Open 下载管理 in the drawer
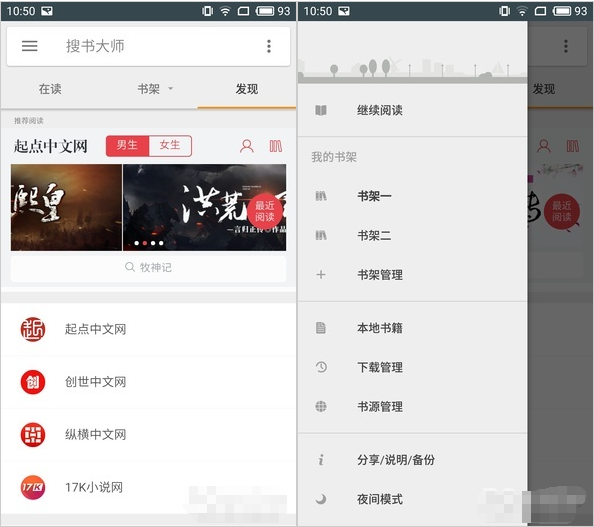 pos(413,367)
